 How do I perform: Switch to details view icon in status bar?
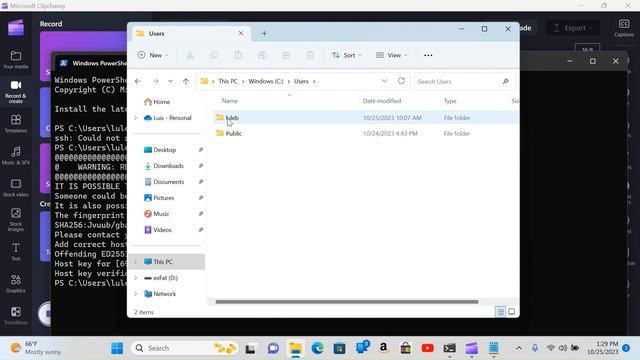click(500, 312)
